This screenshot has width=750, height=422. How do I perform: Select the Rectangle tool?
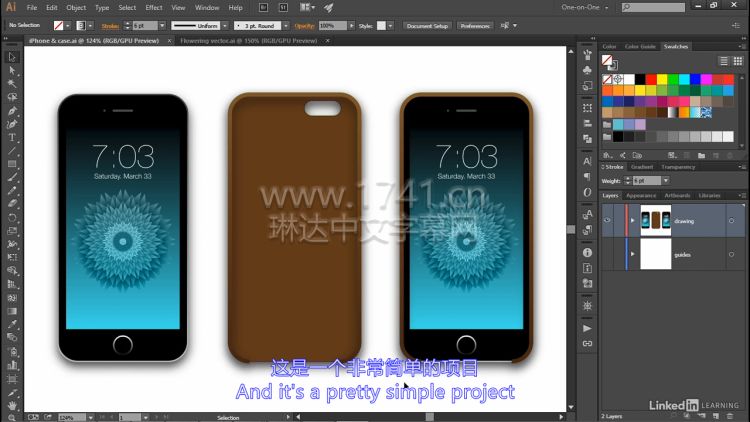(x=12, y=164)
